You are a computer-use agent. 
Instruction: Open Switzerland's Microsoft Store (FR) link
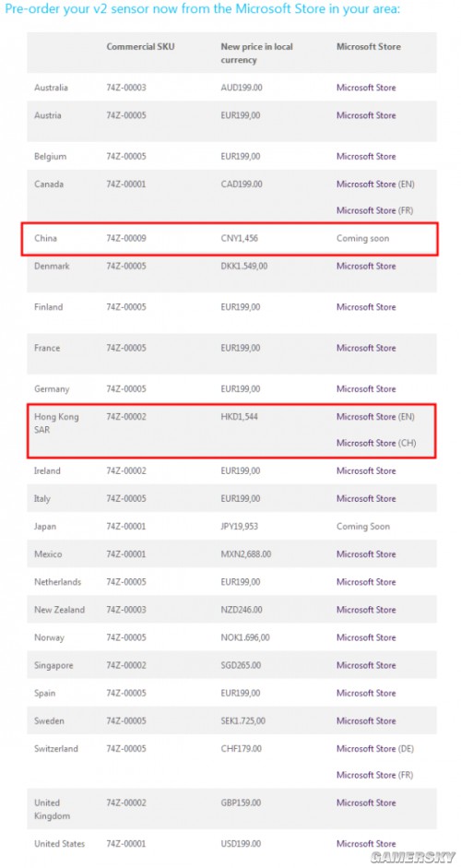(375, 775)
